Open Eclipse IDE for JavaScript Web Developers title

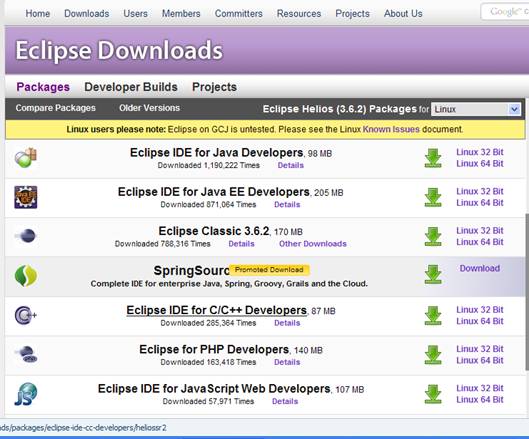pos(214,389)
